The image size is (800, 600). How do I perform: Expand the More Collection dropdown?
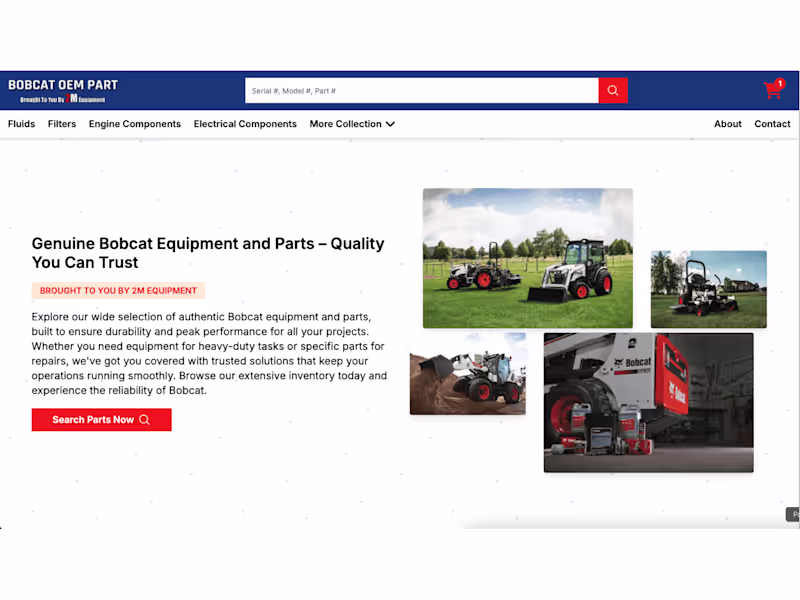352,124
